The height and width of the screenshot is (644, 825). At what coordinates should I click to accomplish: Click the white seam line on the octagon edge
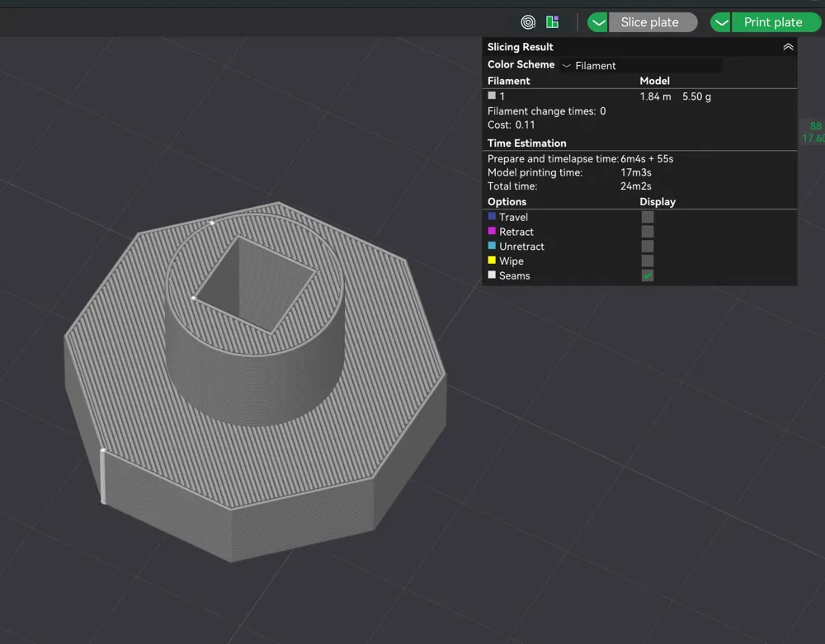click(x=102, y=477)
